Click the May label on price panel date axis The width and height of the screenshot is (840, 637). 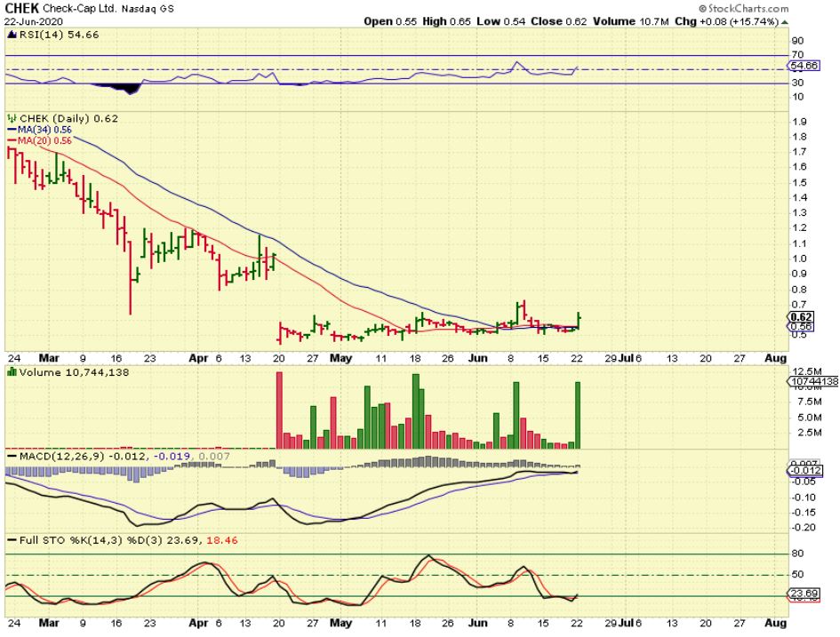(x=341, y=357)
